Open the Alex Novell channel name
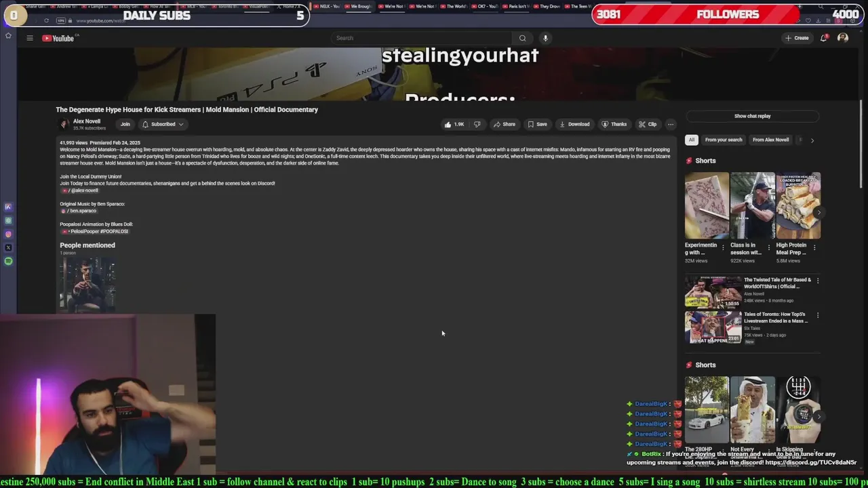The height and width of the screenshot is (488, 868). point(87,121)
